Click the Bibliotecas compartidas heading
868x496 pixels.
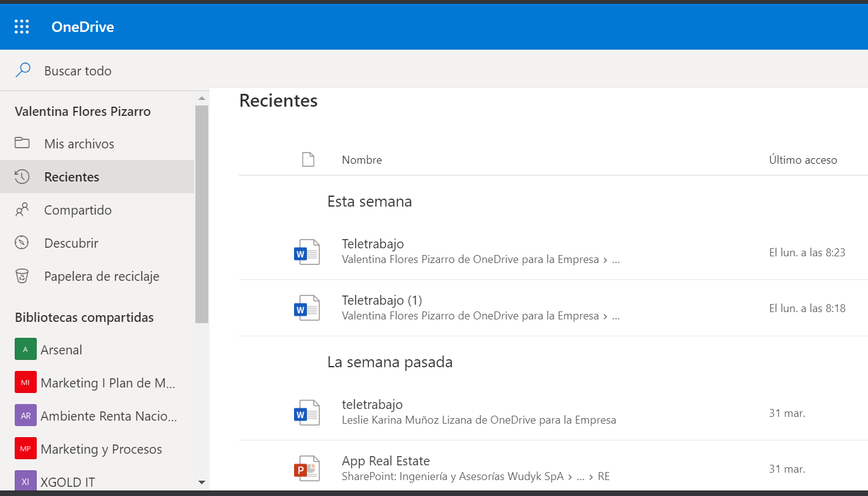click(x=84, y=318)
